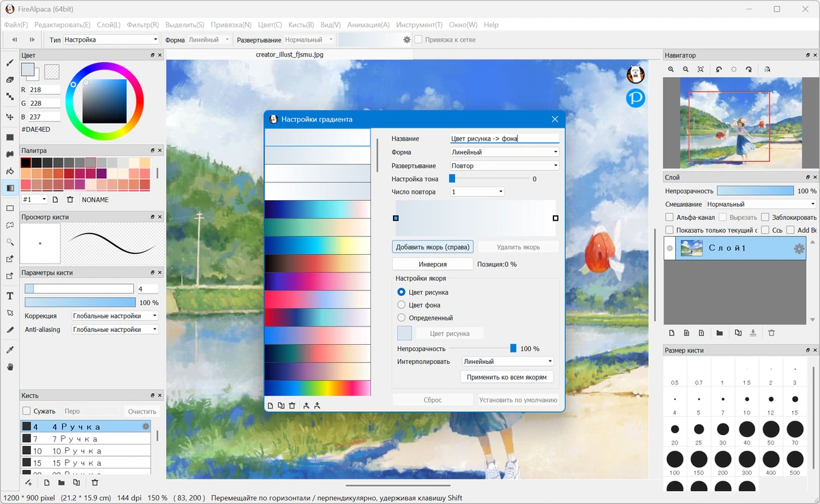Open Анимация(A) menu
The height and width of the screenshot is (504, 820).
(368, 25)
